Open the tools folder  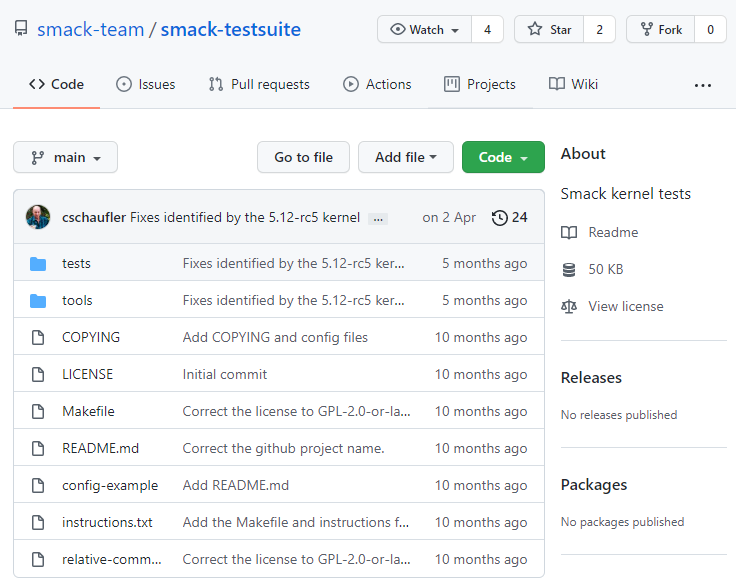(x=77, y=301)
